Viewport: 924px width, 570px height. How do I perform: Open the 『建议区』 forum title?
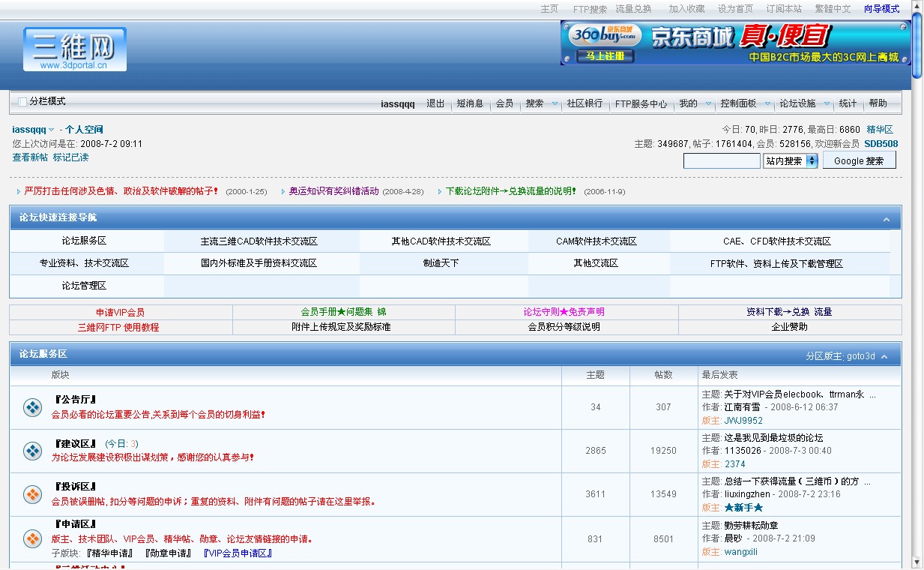coord(75,443)
